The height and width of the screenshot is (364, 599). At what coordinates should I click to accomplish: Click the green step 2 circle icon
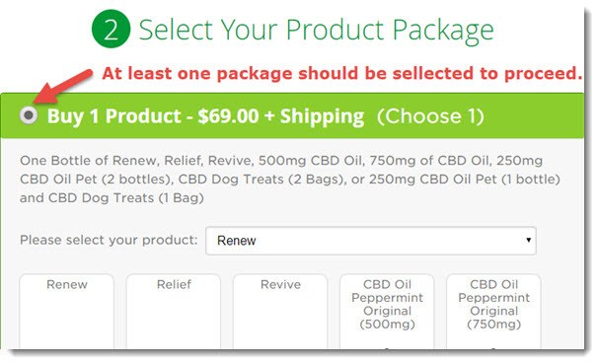(111, 29)
